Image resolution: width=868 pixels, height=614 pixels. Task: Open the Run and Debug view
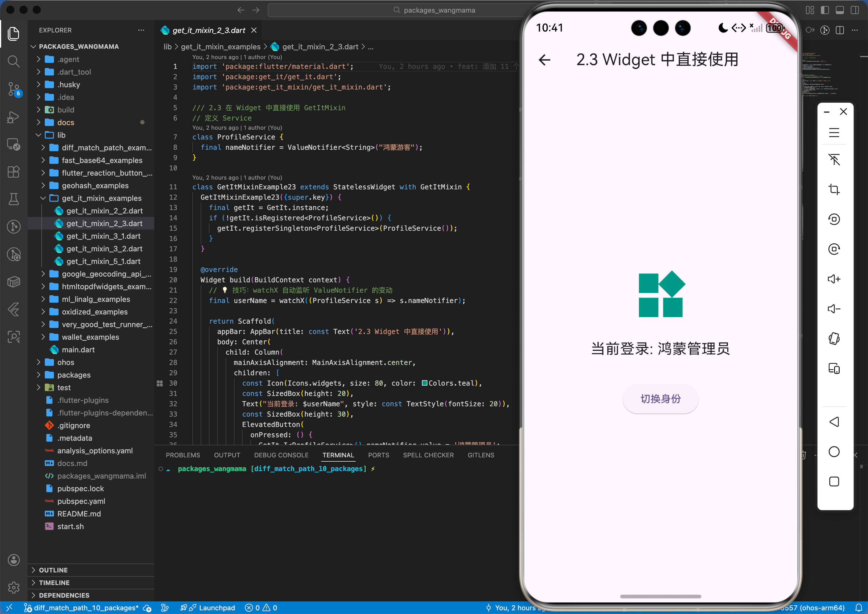(x=13, y=117)
